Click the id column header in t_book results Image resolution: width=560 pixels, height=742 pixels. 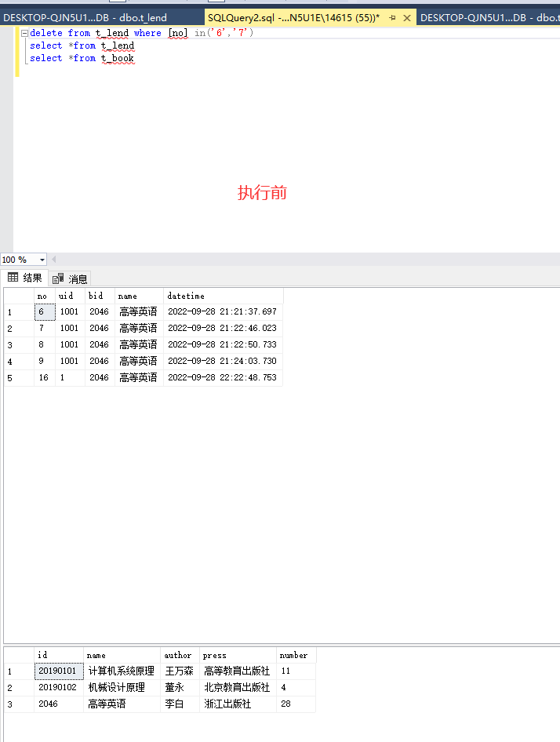[59, 656]
